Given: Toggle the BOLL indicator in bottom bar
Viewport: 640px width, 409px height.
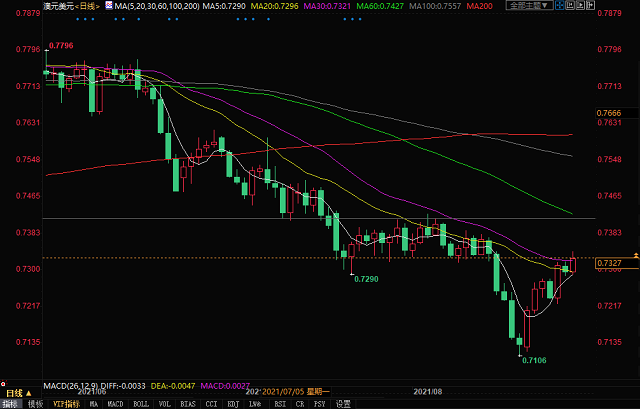Looking at the screenshot, I should click(141, 403).
